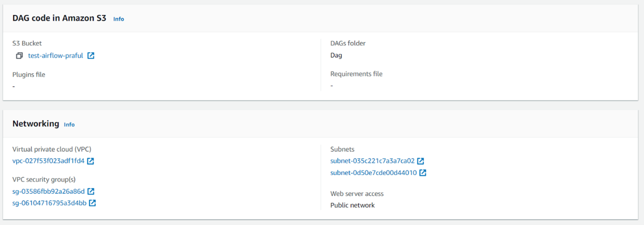
Task: Click the Plugins file label
Action: [x=29, y=74]
